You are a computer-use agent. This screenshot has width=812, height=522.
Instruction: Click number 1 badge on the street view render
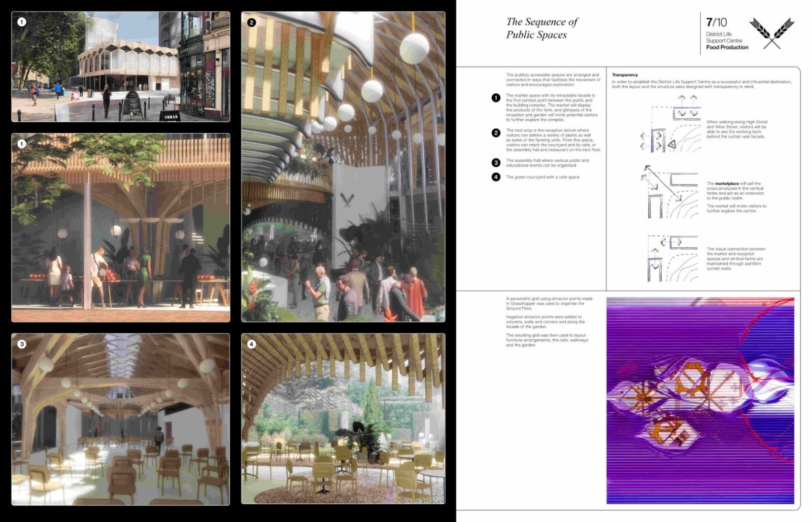(x=21, y=22)
